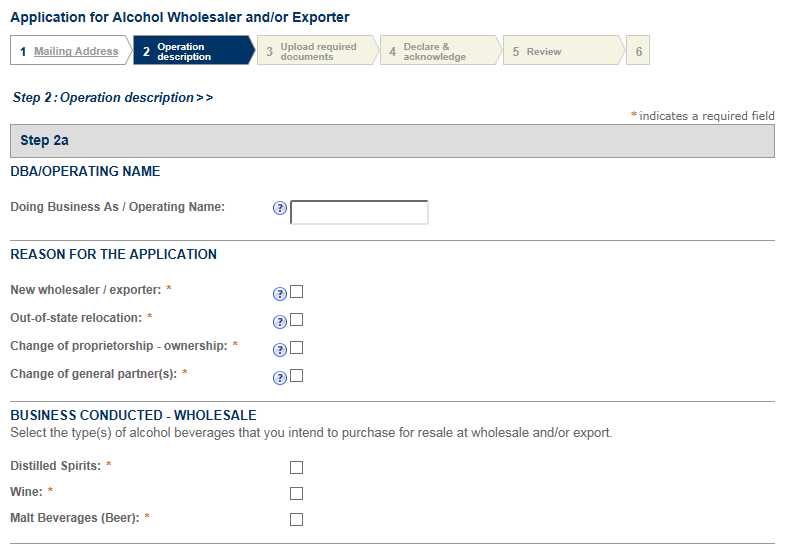Select the Operation description step tab
Viewport: 800px width, 549px height.
190,51
